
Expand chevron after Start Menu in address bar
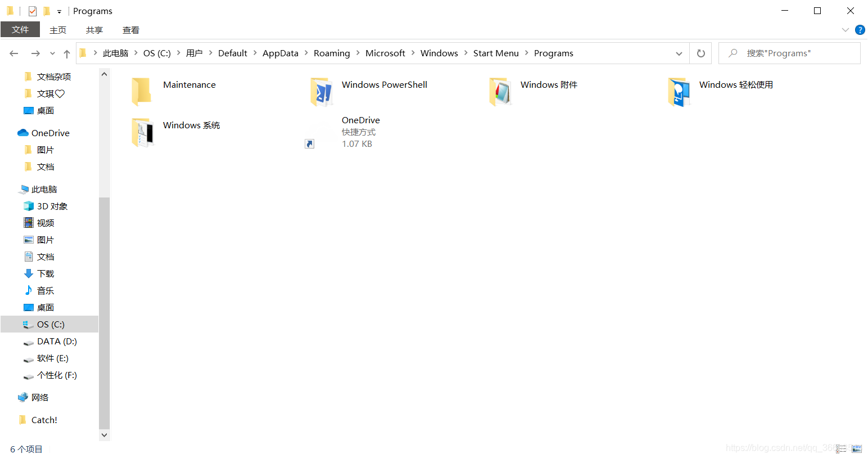(527, 53)
